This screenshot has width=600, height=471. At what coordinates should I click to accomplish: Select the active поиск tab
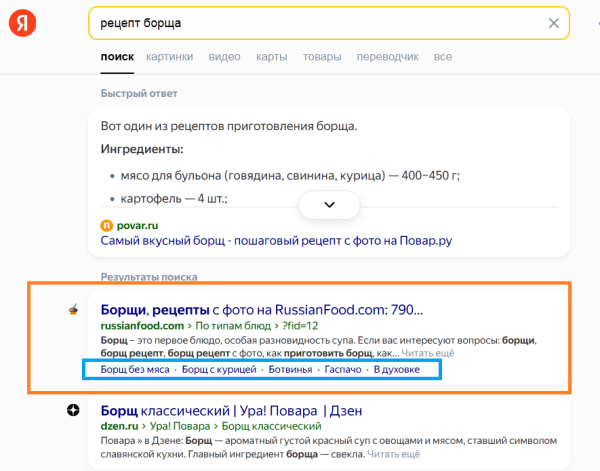point(117,57)
